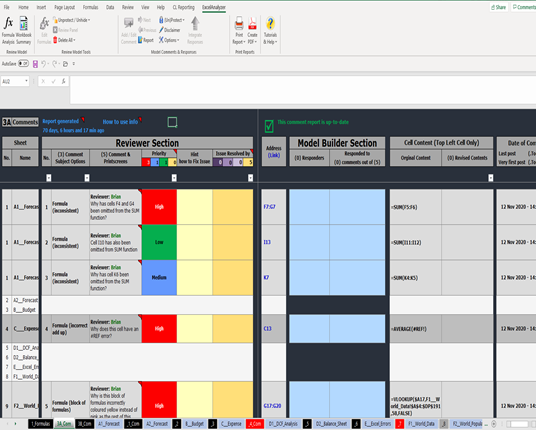Follow the I13 address link

(267, 242)
